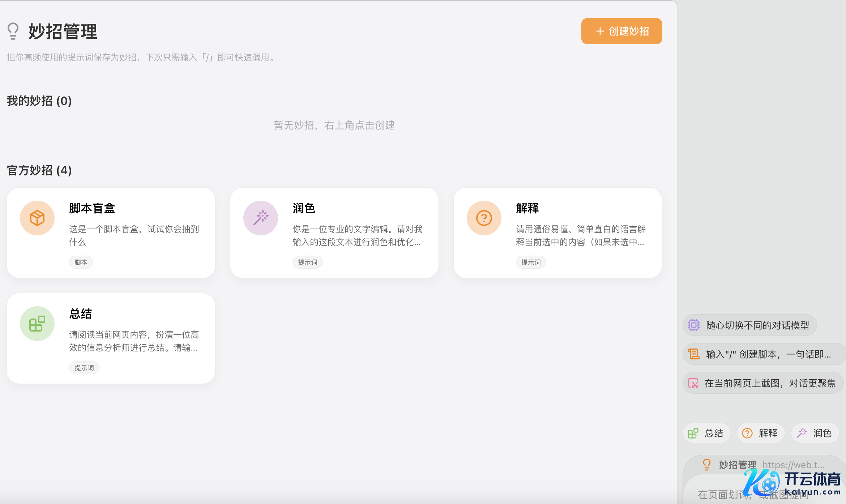Select the 润色 quick action chip
Image resolution: width=846 pixels, height=504 pixels.
(x=815, y=433)
